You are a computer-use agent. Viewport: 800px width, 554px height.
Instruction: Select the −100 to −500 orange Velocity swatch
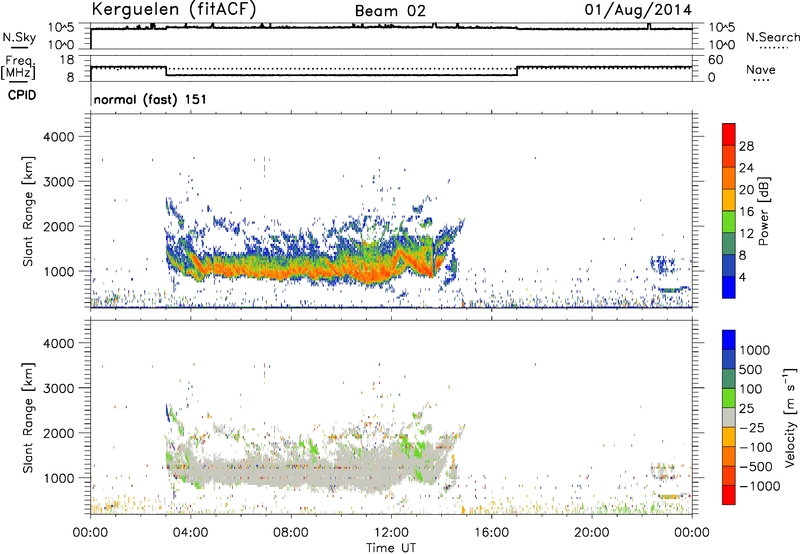(x=729, y=457)
